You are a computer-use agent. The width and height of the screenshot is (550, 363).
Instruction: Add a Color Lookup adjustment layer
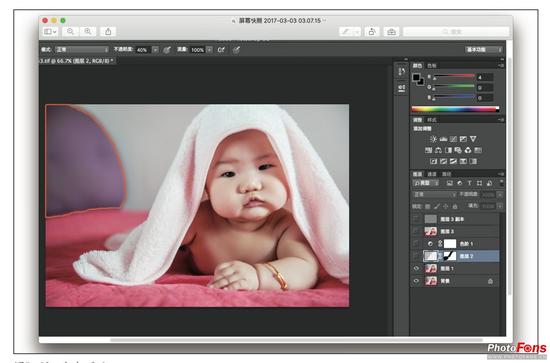tap(478, 150)
